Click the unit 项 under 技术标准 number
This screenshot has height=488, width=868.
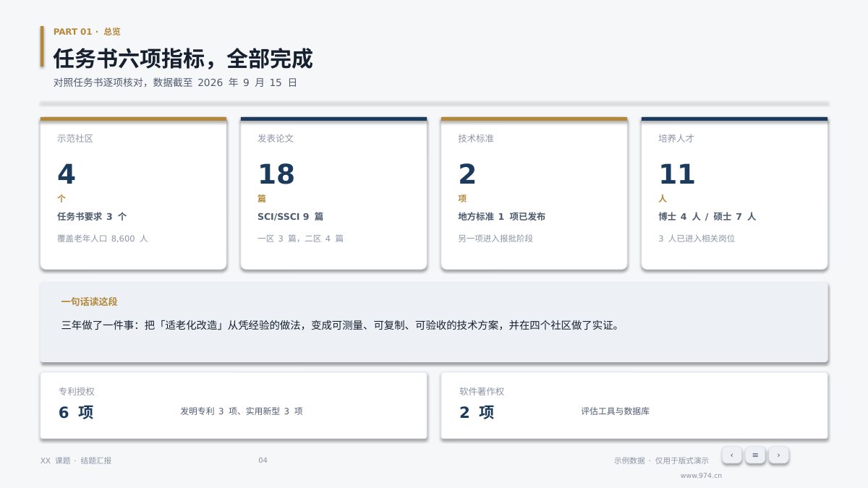click(462, 198)
